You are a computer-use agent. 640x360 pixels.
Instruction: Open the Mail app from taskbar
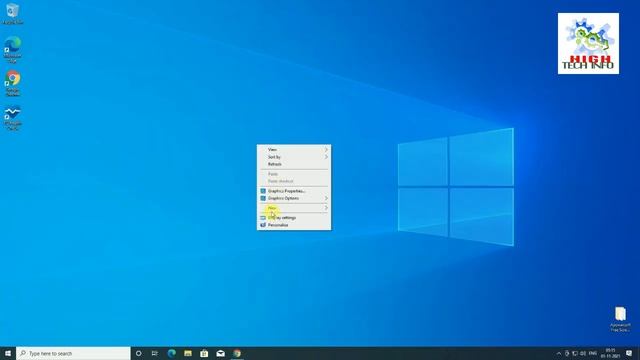click(x=220, y=353)
